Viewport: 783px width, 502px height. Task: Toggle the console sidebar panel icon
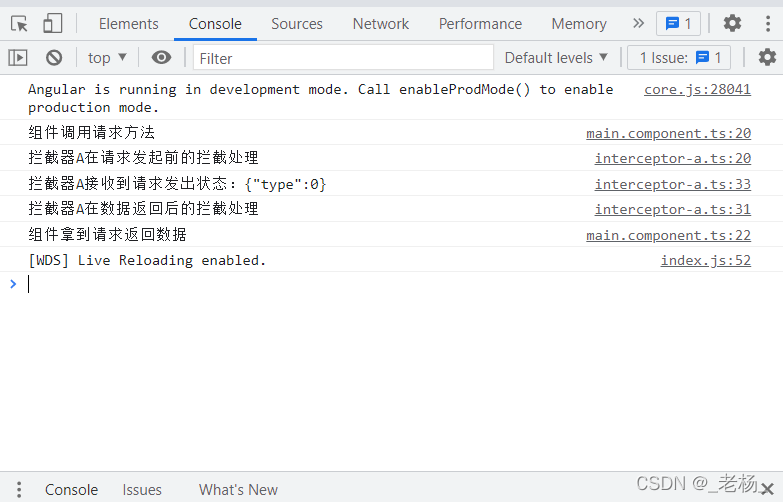[x=18, y=58]
